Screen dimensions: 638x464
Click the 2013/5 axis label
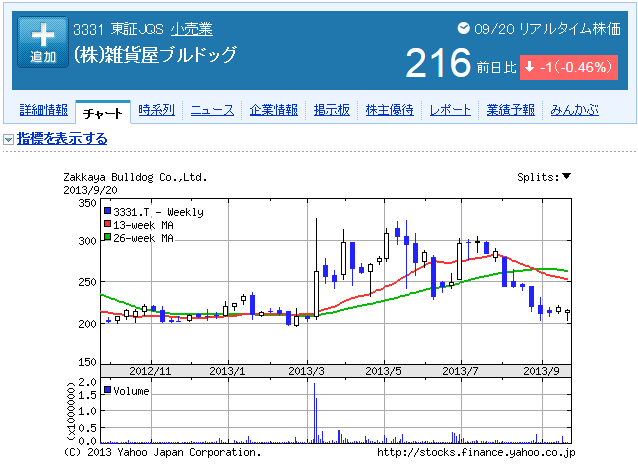coord(383,371)
